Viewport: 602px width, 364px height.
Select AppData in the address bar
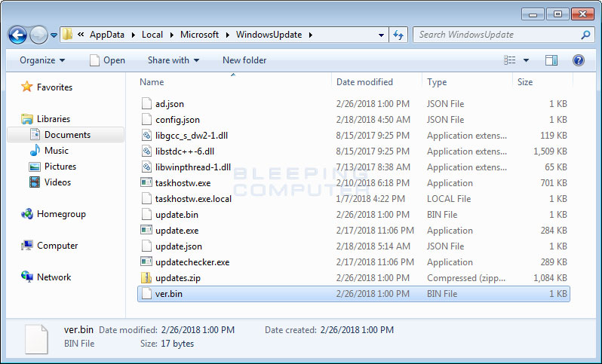point(106,35)
